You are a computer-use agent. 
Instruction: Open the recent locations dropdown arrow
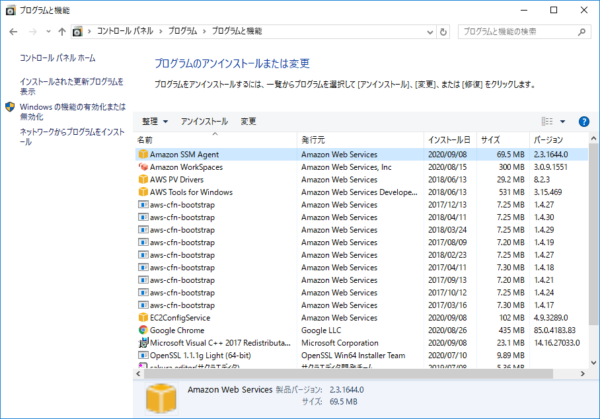tap(48, 32)
